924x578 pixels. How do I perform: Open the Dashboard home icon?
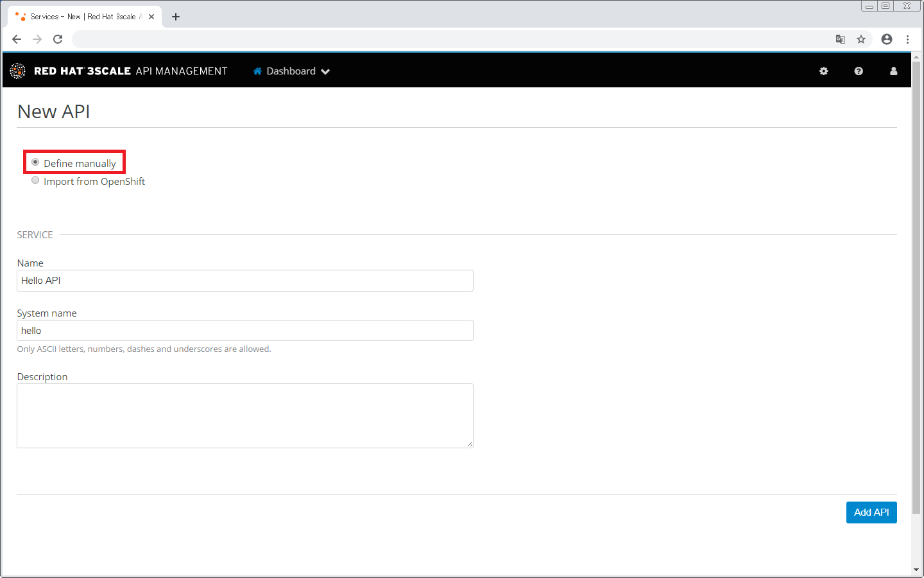click(x=257, y=71)
